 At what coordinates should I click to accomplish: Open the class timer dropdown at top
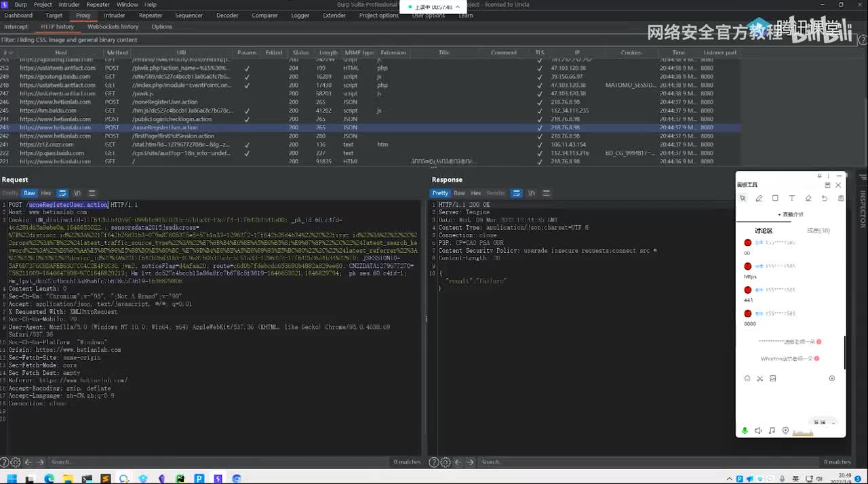point(458,7)
